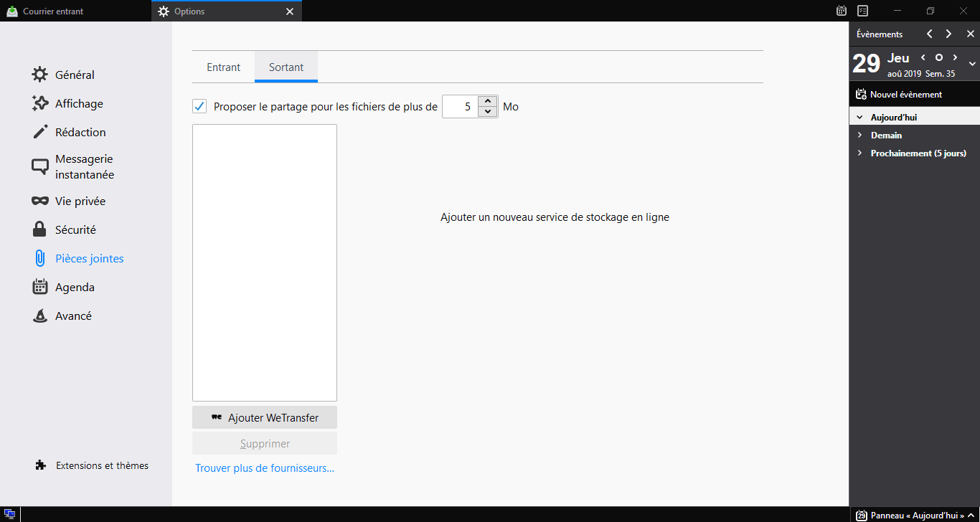Uncheck the Proposer le partage checkbox
This screenshot has height=522, width=980.
pyautogui.click(x=199, y=107)
